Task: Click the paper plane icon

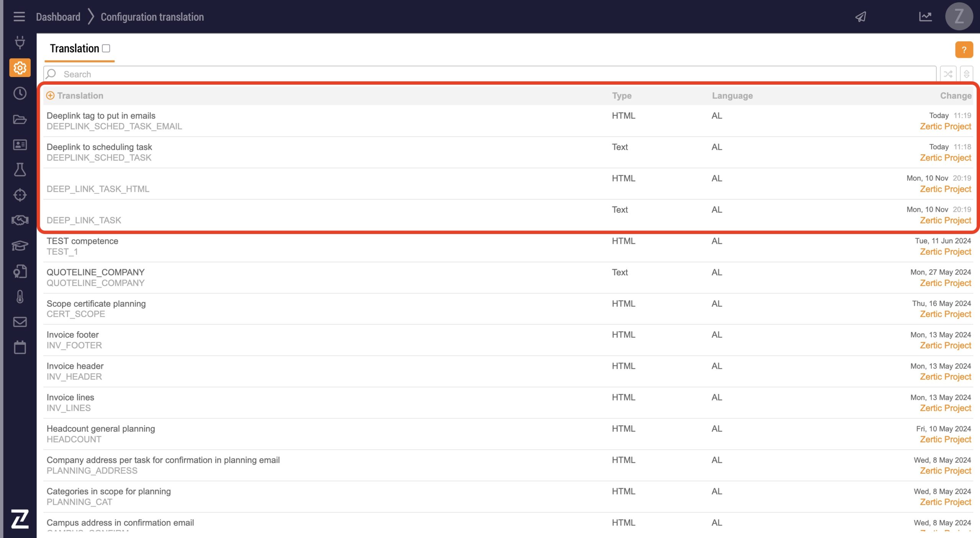Action: click(861, 16)
